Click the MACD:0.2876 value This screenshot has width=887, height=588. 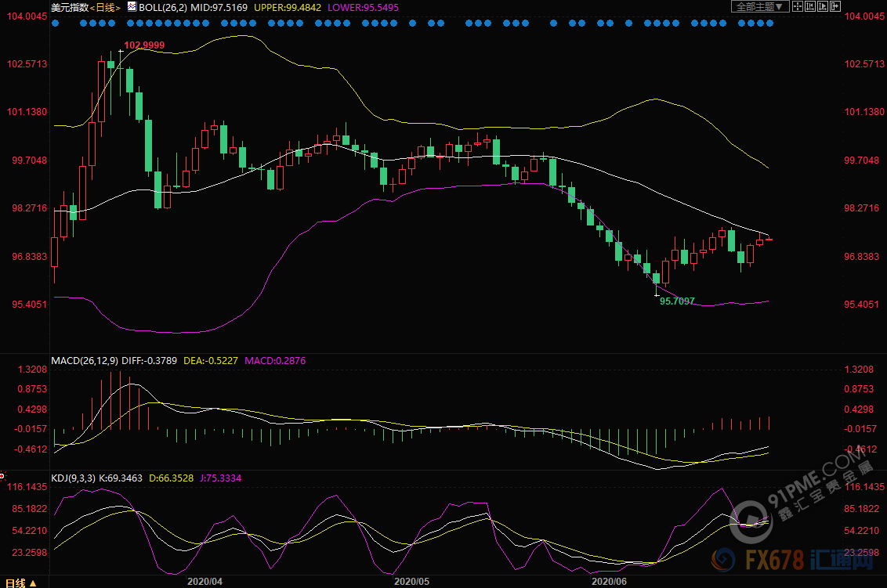(x=275, y=361)
